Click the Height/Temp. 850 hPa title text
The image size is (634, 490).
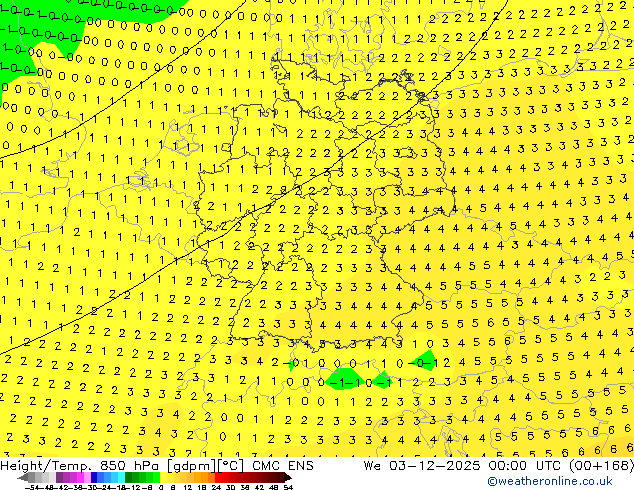[79, 466]
